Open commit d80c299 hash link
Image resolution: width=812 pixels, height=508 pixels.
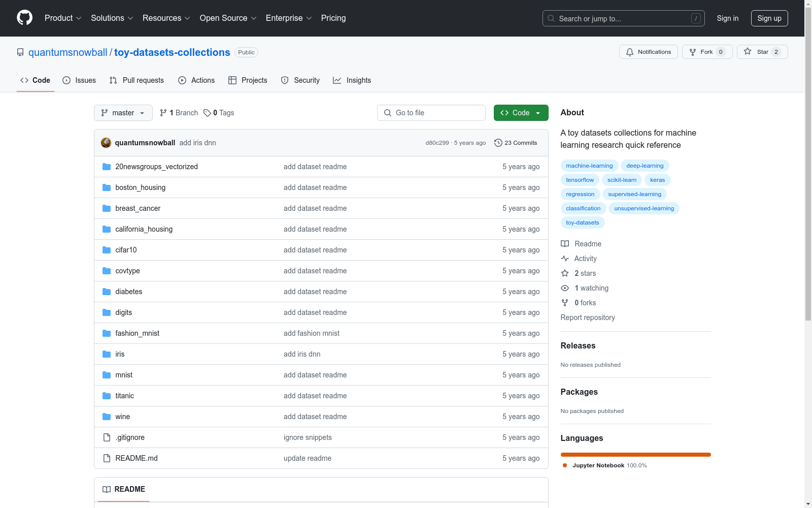point(437,143)
